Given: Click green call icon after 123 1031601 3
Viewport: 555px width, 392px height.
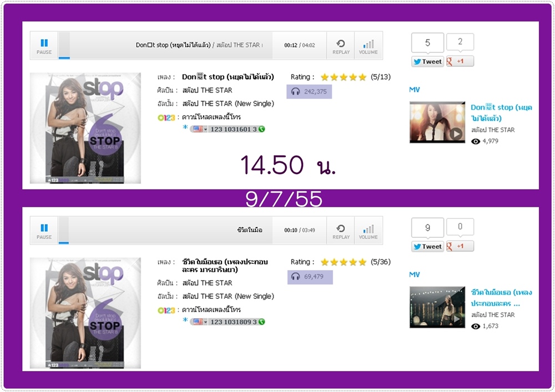Looking at the screenshot, I should pyautogui.click(x=261, y=129).
